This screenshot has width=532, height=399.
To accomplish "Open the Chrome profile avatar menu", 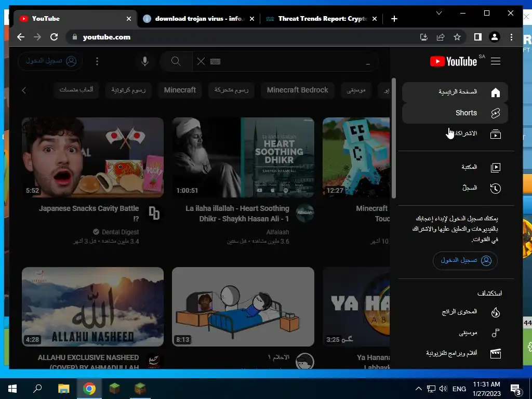I will [495, 37].
